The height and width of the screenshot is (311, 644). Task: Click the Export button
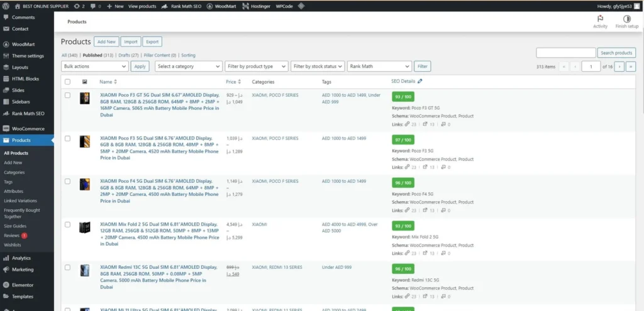[152, 42]
